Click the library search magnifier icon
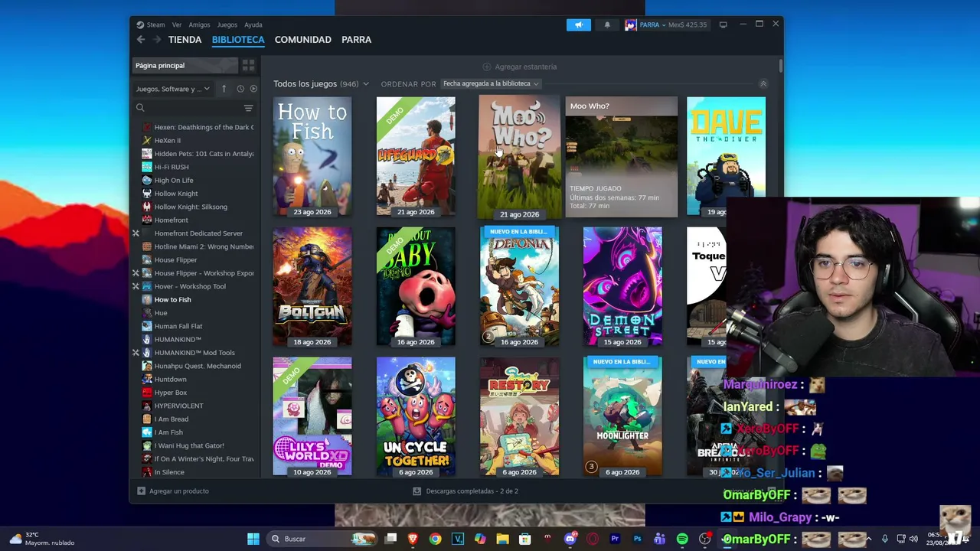980x551 pixels. (x=140, y=108)
